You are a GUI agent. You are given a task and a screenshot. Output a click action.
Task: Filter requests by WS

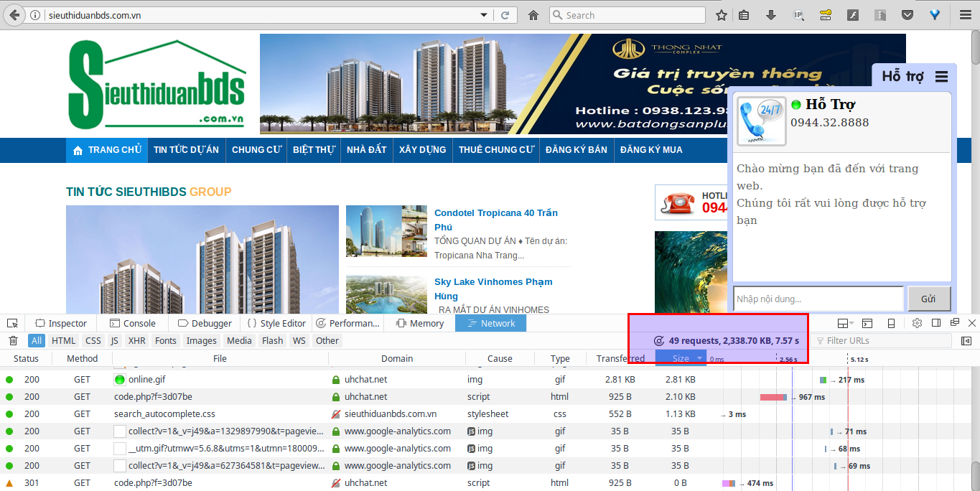299,341
